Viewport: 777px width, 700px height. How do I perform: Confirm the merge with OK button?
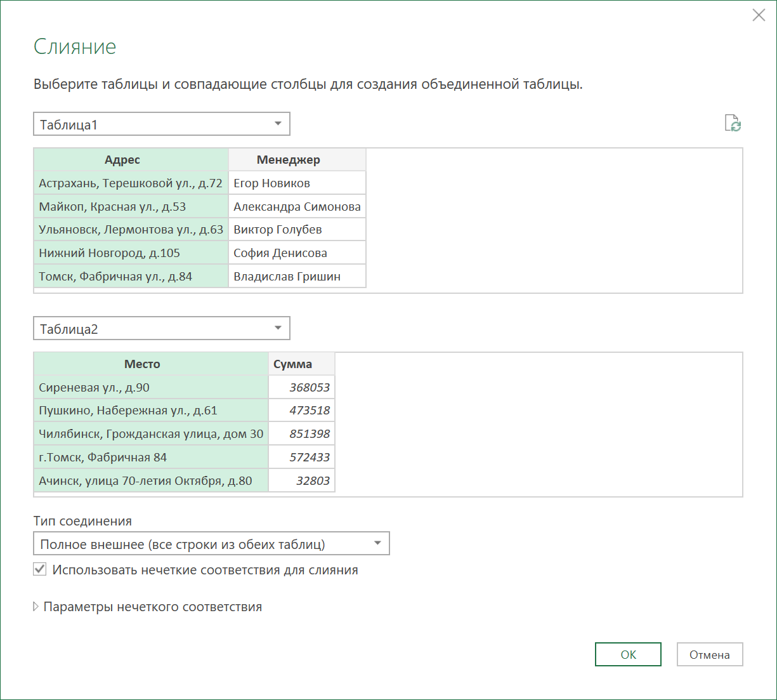pyautogui.click(x=628, y=654)
